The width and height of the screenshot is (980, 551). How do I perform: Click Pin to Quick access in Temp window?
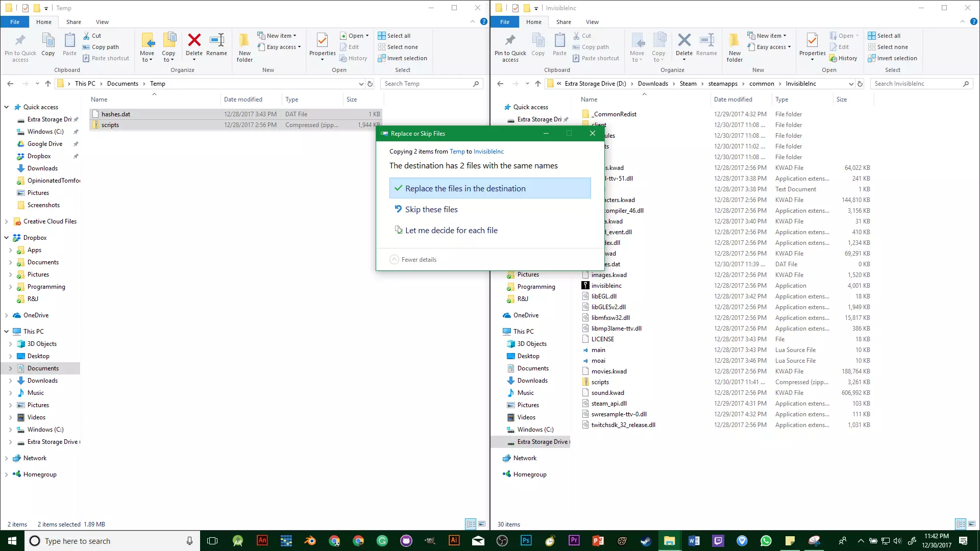click(x=20, y=47)
